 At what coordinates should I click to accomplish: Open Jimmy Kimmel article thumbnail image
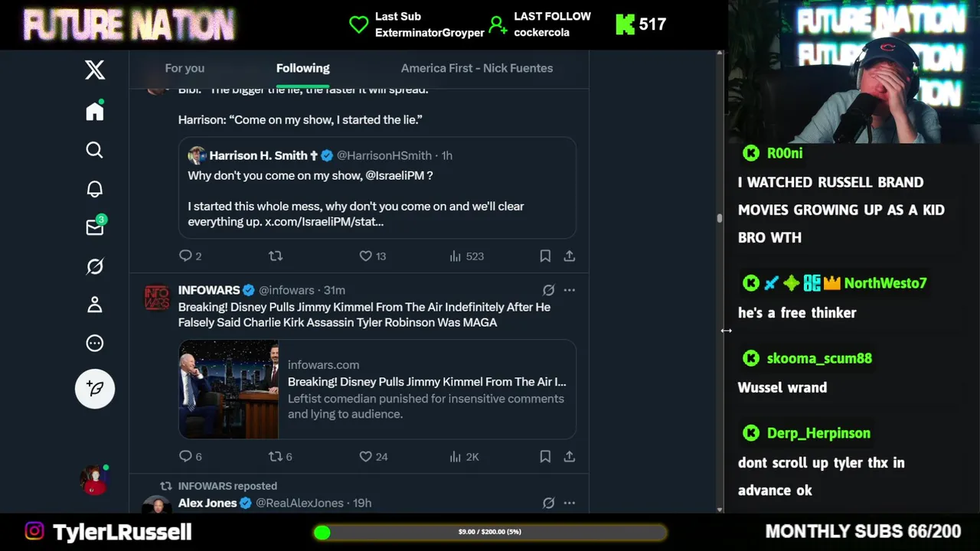[228, 389]
